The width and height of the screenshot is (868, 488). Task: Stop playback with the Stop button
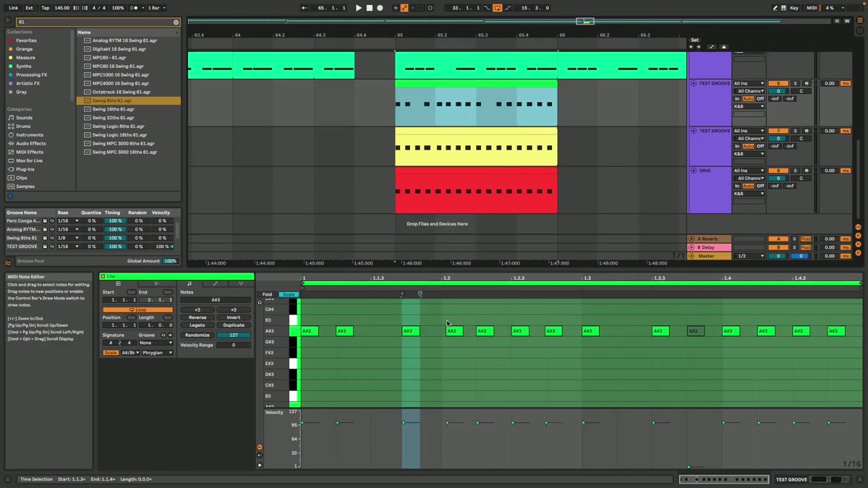(369, 8)
